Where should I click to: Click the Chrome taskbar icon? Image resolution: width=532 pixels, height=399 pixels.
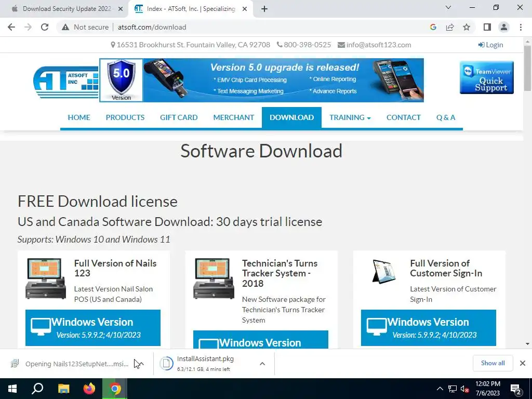(115, 389)
